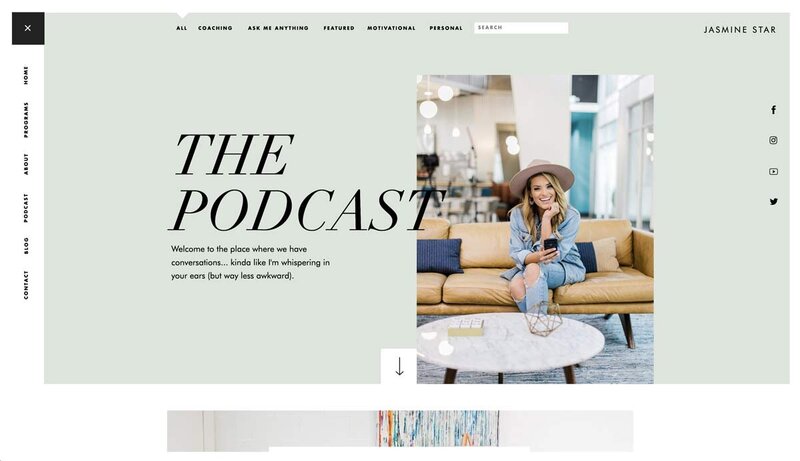Click the Jasmine Star logo text

point(740,29)
